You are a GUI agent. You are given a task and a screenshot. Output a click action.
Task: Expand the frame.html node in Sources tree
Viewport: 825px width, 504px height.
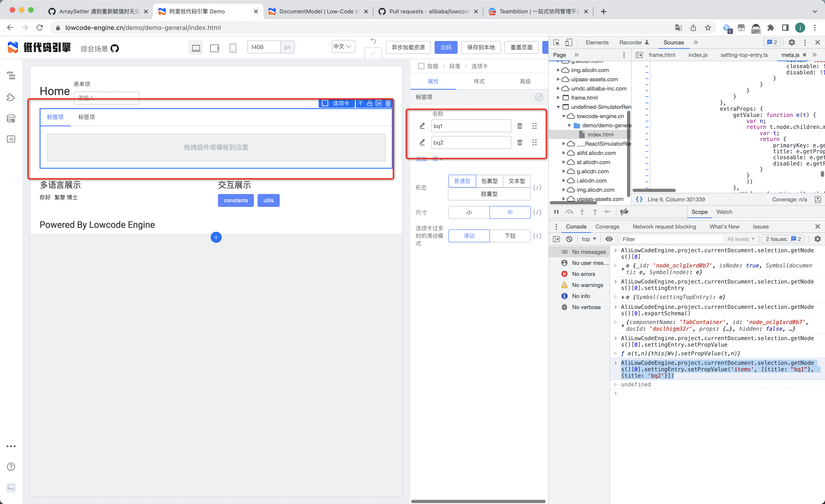[558, 97]
